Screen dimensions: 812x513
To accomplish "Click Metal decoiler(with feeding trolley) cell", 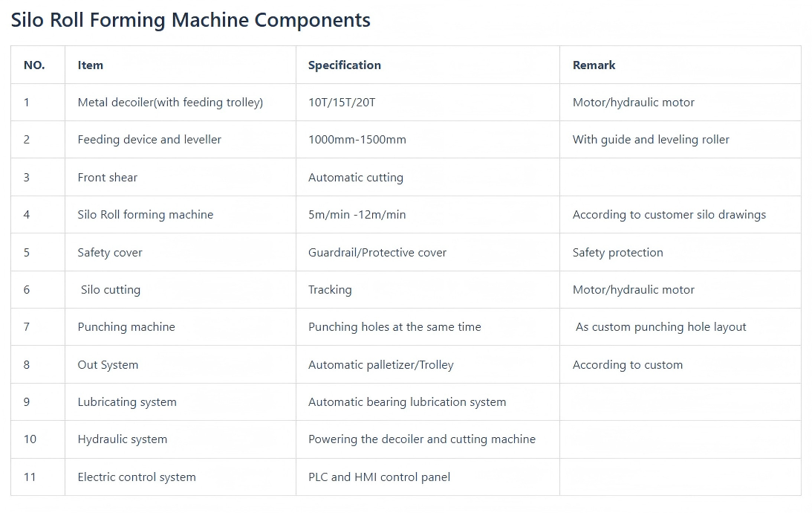I will 170,103.
